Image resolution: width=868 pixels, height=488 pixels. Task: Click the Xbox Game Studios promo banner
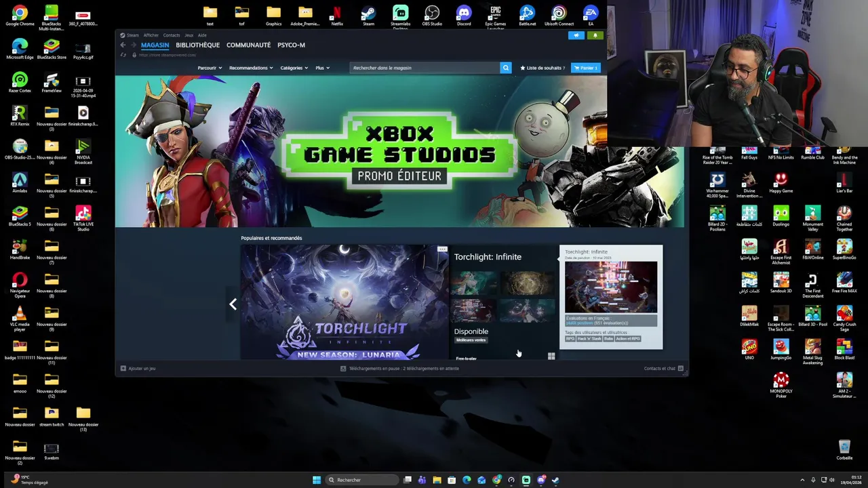point(399,151)
